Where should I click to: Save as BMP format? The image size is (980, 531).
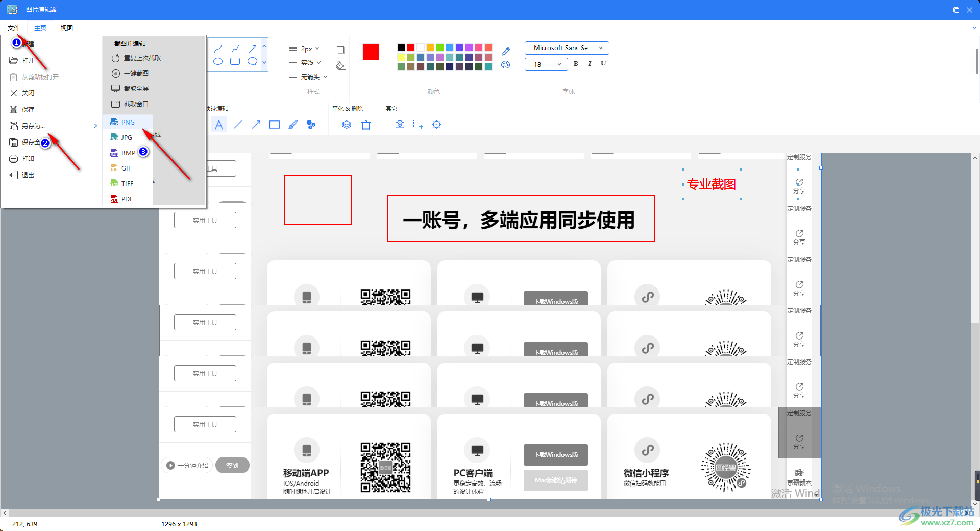point(128,153)
